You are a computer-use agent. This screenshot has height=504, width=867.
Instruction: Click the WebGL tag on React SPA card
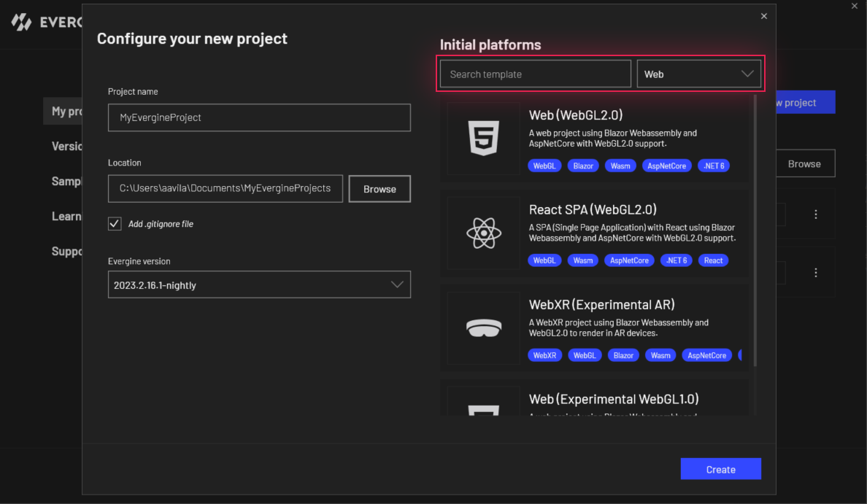point(544,260)
